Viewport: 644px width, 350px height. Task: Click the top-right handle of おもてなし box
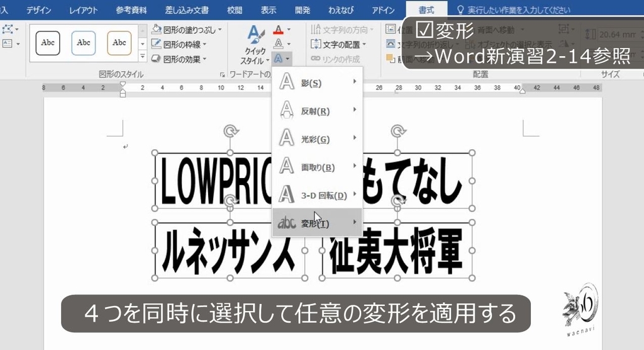[x=472, y=153]
